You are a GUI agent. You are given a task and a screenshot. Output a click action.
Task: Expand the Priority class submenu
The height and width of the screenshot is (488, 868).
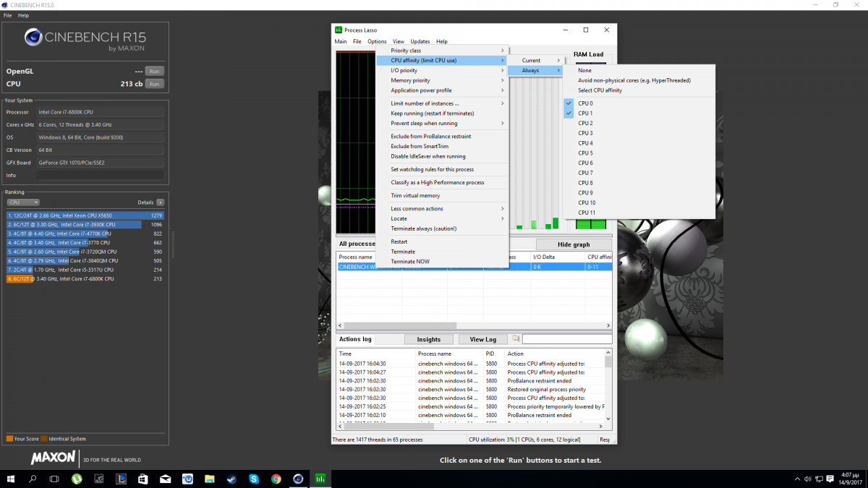[x=442, y=51]
